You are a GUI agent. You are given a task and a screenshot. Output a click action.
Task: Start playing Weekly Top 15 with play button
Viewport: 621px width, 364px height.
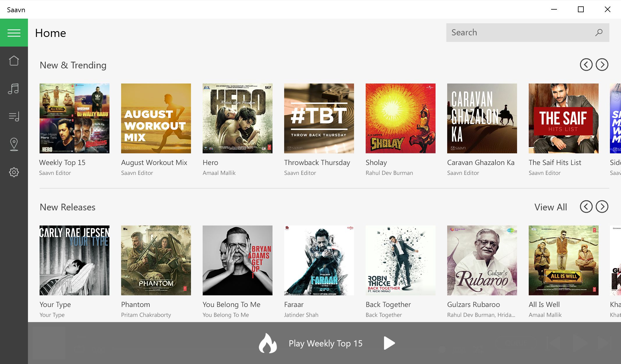tap(389, 343)
